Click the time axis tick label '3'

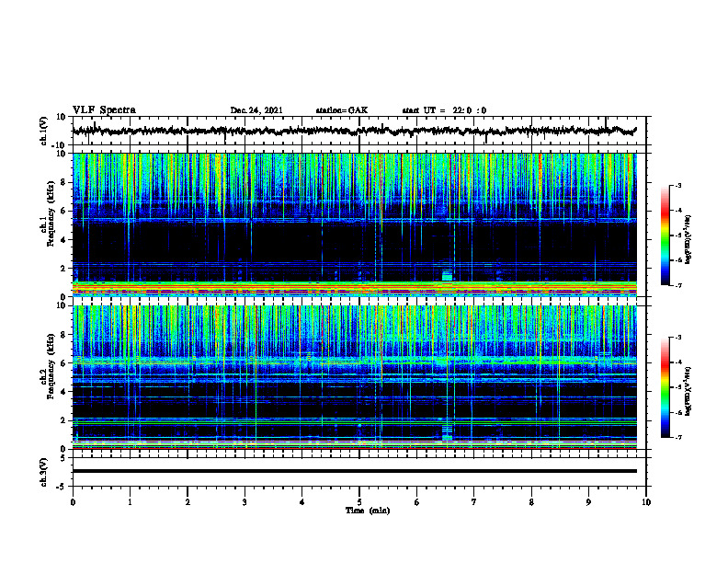coord(245,502)
